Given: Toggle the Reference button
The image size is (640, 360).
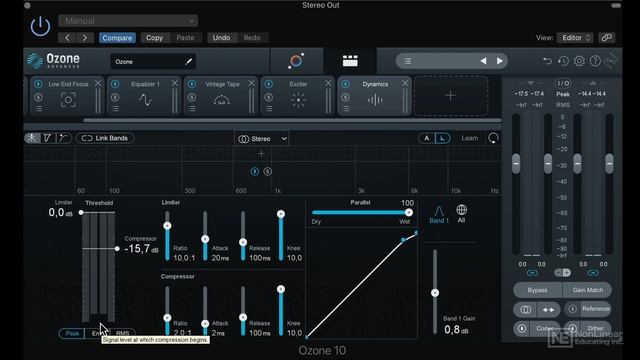Looking at the screenshot, I should coord(588,309).
